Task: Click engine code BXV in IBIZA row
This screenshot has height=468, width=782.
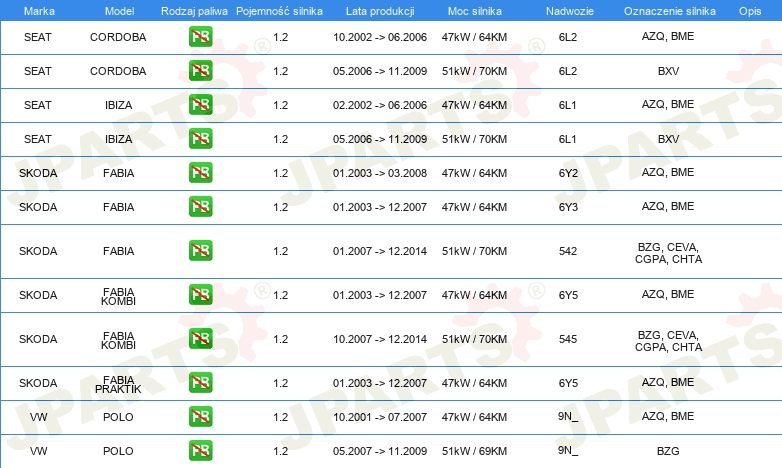Action: [x=668, y=139]
